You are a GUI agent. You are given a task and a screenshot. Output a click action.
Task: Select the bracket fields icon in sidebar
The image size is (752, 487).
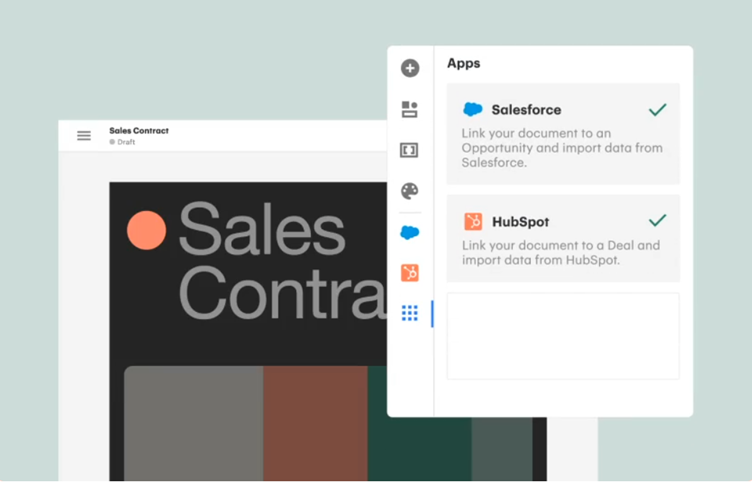coord(410,150)
